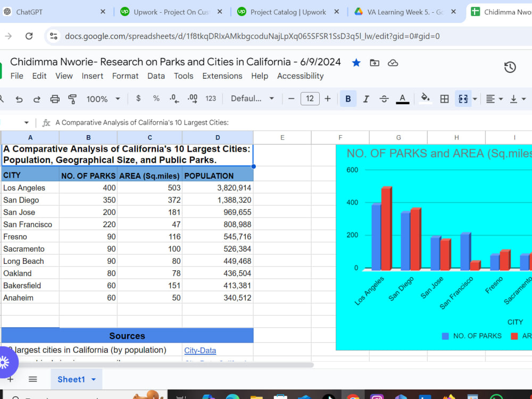Increase decimal places icon
Viewport: 532px width, 399px height.
(193, 99)
